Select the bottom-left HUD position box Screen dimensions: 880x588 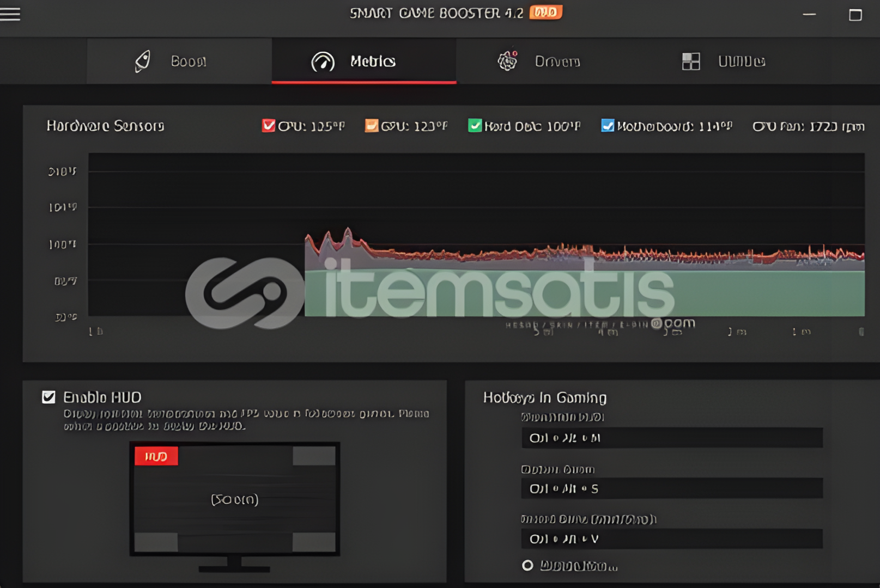click(156, 542)
